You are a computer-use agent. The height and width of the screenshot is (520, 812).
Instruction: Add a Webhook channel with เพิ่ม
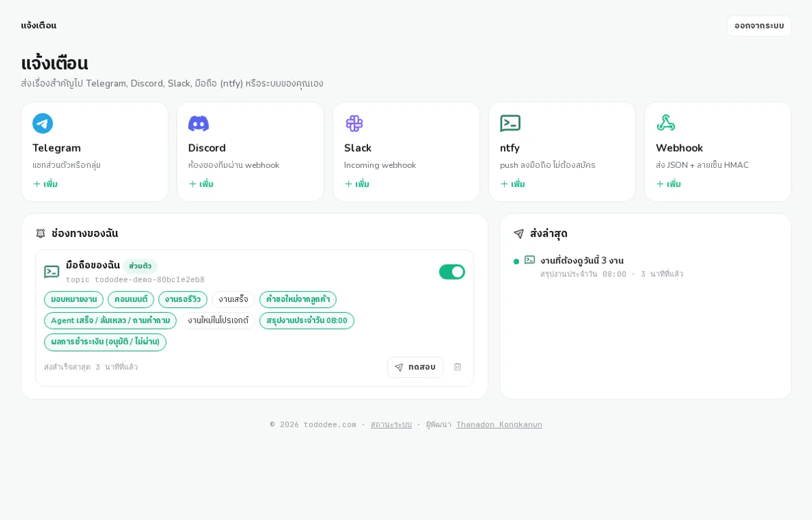669,184
